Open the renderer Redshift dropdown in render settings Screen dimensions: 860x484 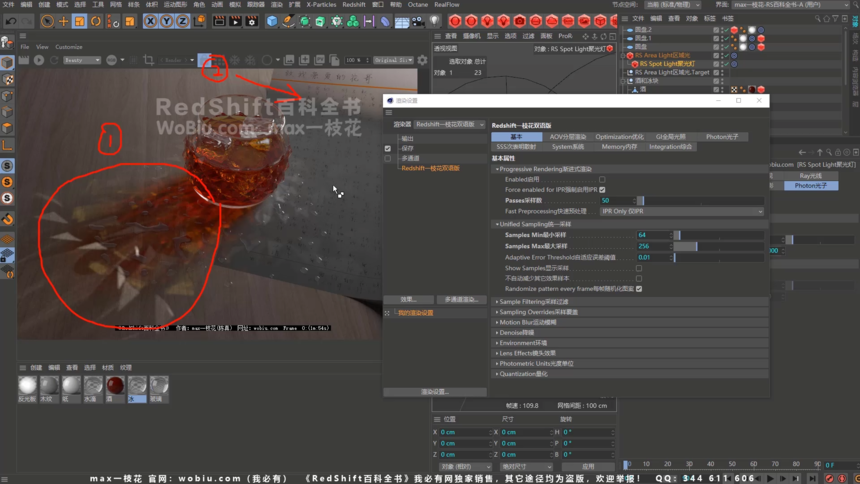click(449, 125)
